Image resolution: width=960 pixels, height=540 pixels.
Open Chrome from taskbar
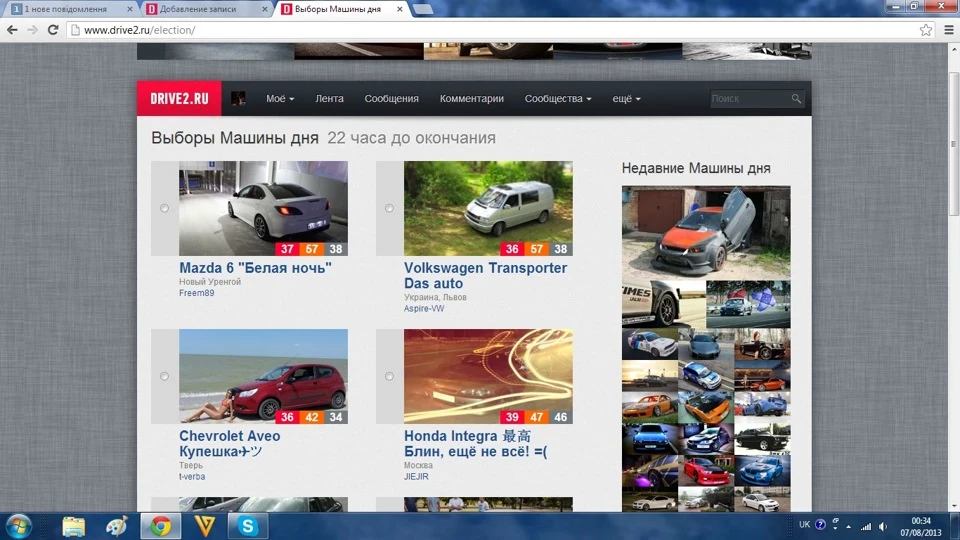tap(160, 526)
